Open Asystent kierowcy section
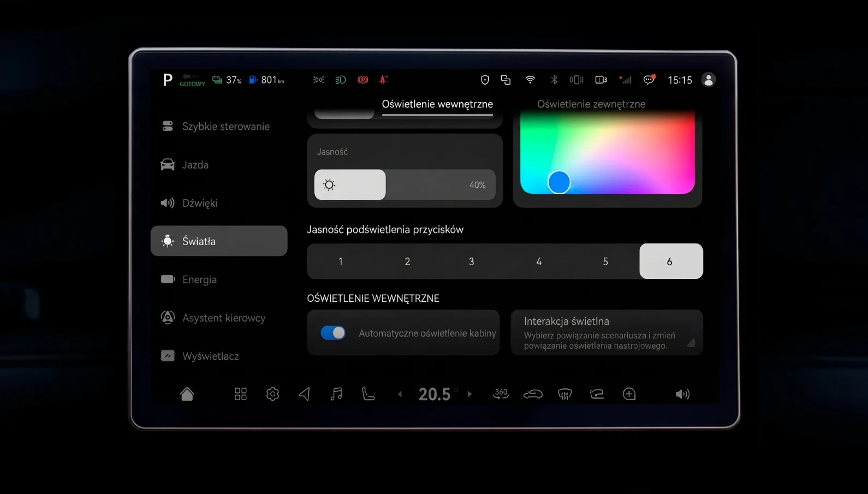 [219, 317]
